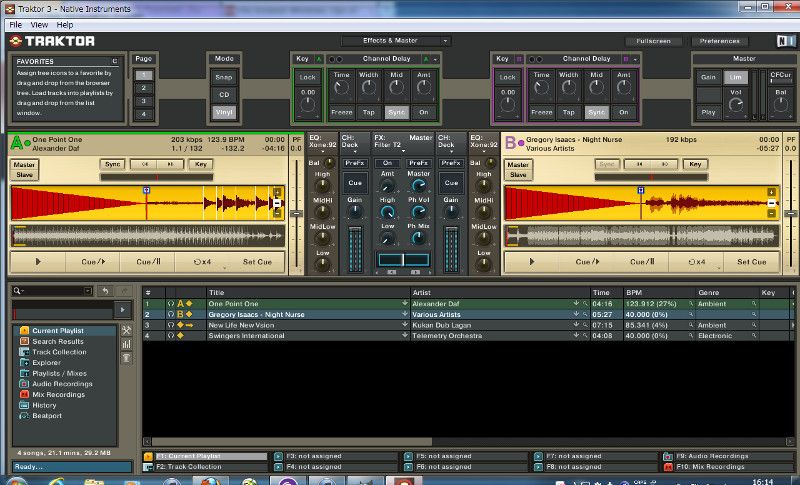Open the browser search field dropdown arrow
The height and width of the screenshot is (485, 800).
[x=88, y=291]
